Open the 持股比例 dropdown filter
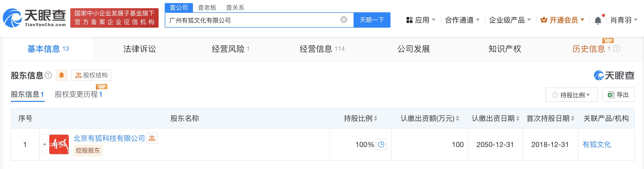This screenshot has height=169, width=644. tap(571, 95)
